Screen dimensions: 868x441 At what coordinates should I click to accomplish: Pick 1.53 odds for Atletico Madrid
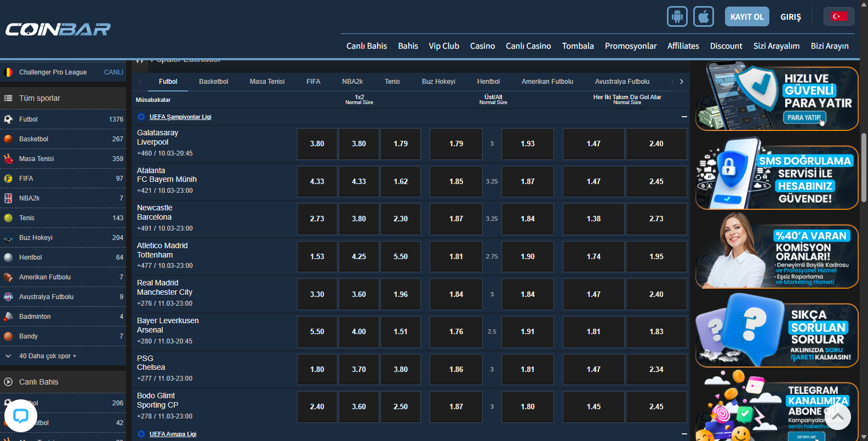(x=317, y=256)
